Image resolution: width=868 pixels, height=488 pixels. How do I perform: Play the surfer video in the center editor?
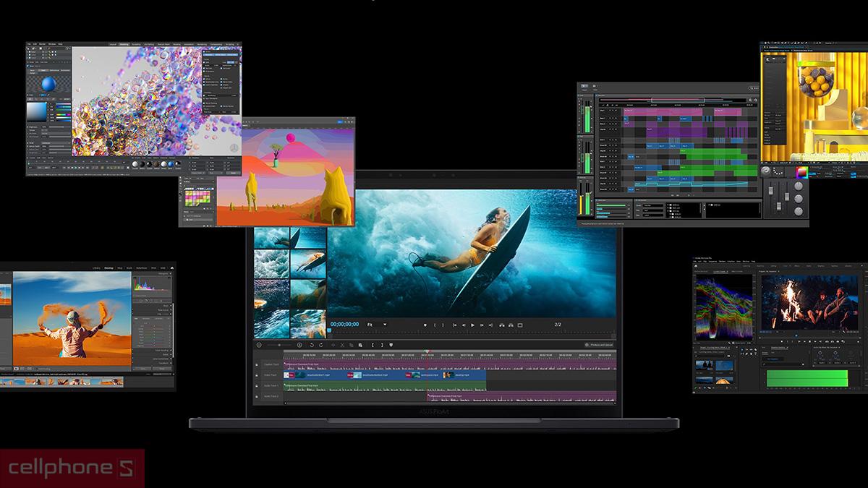pos(472,325)
